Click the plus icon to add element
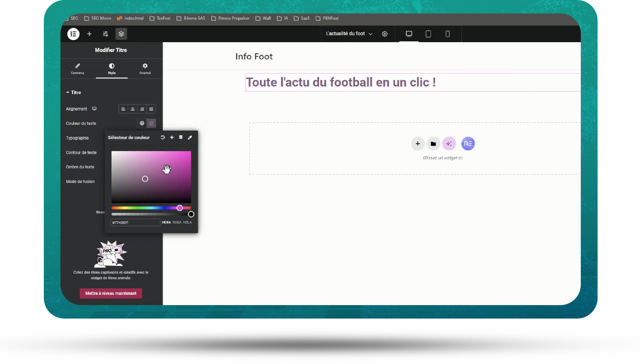641x364 pixels. tap(89, 34)
